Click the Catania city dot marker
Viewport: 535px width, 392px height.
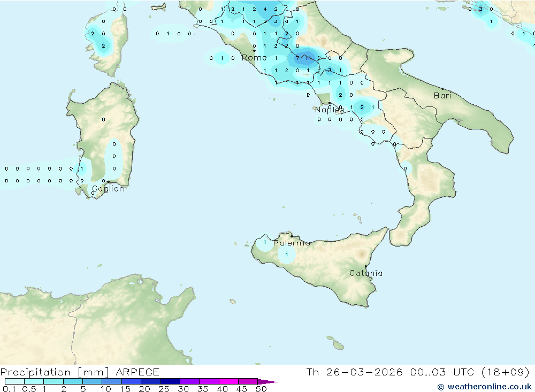(x=366, y=266)
